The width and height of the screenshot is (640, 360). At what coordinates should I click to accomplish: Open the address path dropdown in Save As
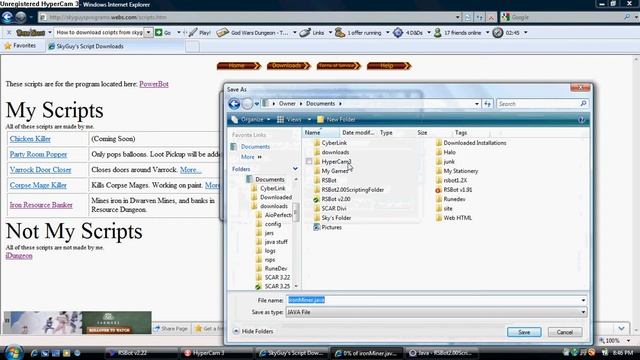pos(477,104)
